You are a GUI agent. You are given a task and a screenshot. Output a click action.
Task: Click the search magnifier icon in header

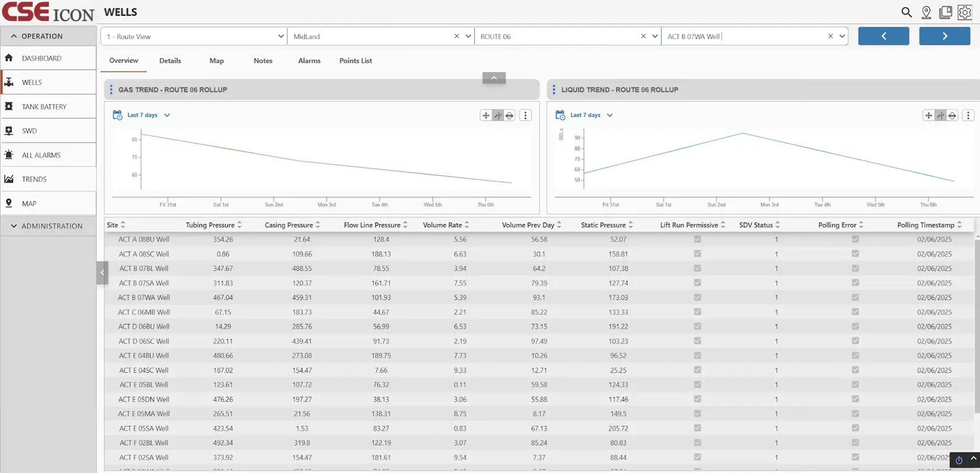pyautogui.click(x=907, y=12)
